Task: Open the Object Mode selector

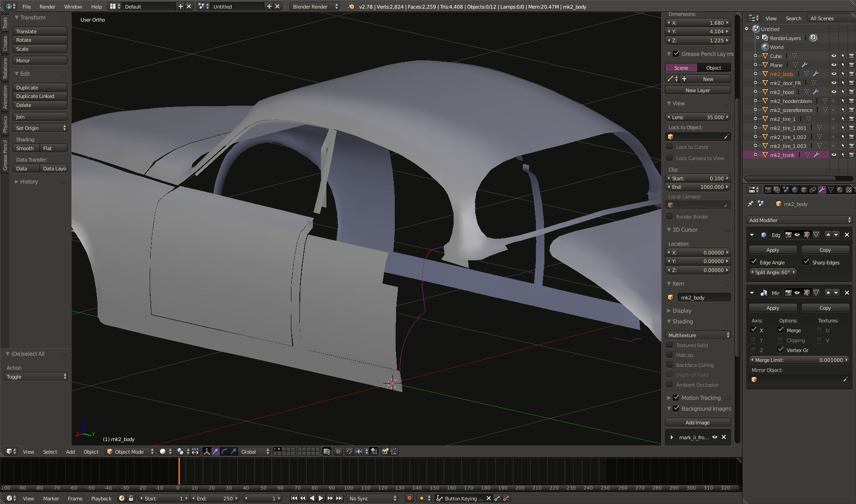Action: click(x=129, y=451)
